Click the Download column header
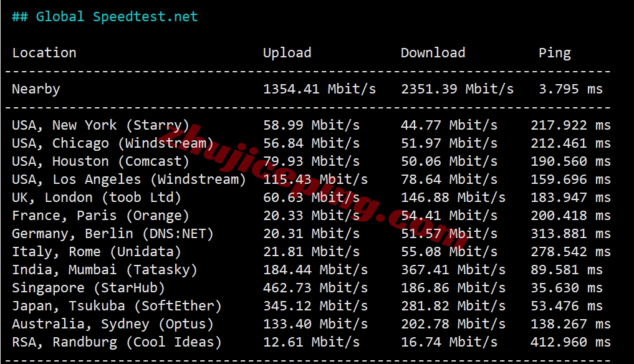 pyautogui.click(x=433, y=53)
